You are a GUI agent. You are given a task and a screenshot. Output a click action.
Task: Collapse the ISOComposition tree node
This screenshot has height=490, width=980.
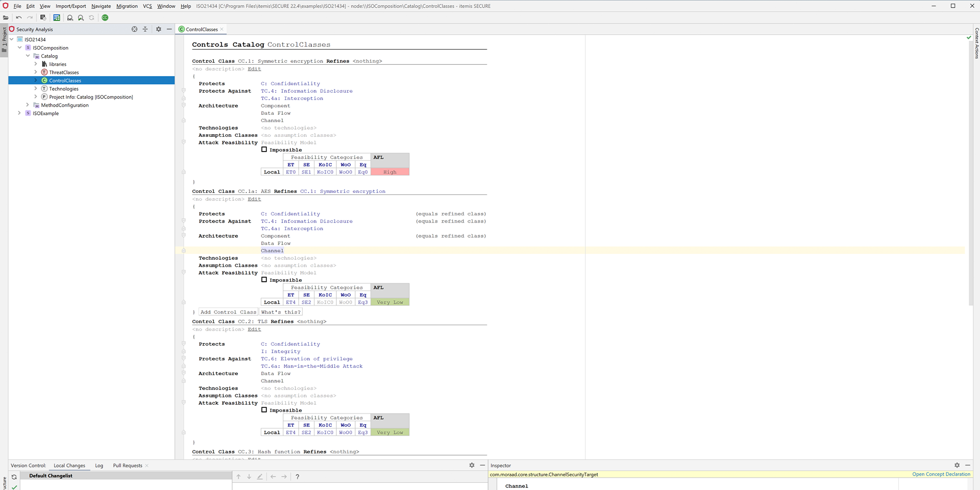tap(19, 48)
